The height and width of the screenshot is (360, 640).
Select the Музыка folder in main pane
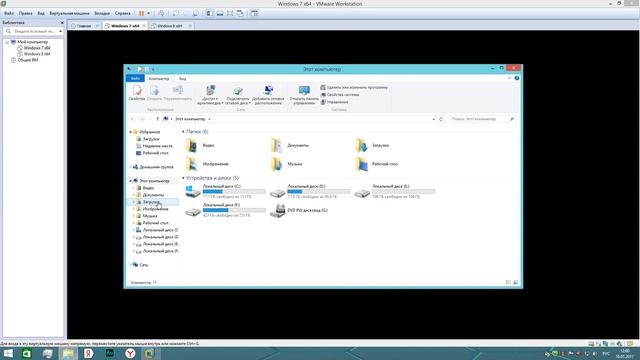[287, 164]
